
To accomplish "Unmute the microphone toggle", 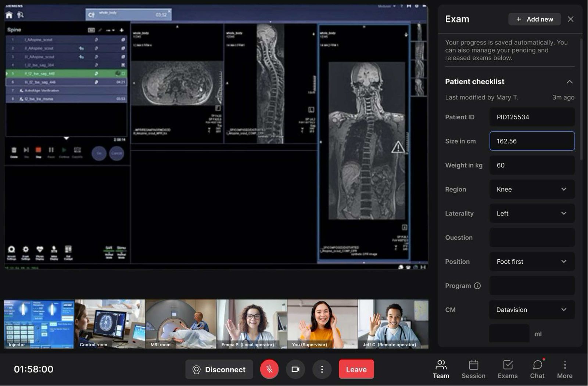I will 269,369.
